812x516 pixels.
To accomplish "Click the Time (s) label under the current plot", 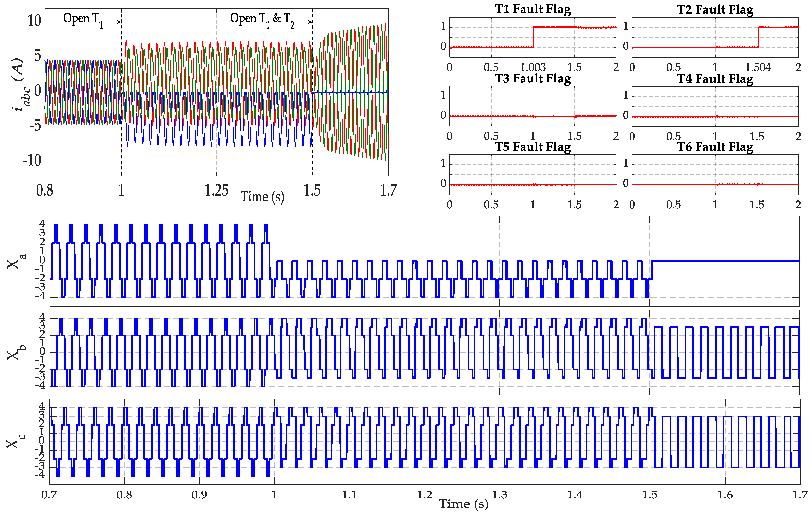I will (x=262, y=197).
